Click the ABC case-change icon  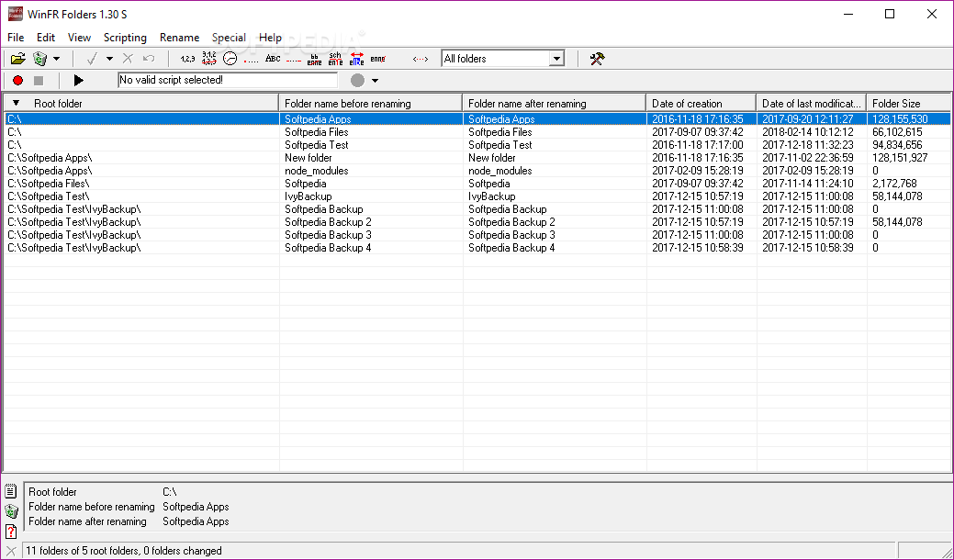273,59
